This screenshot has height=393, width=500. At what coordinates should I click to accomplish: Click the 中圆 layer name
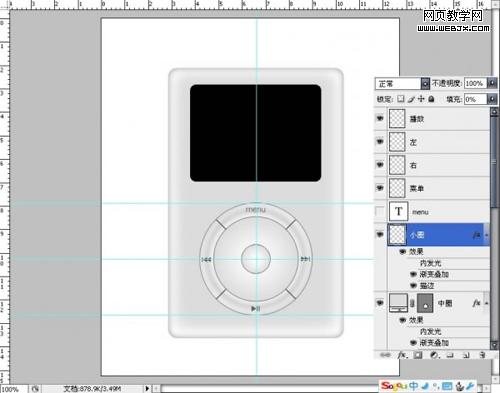(x=445, y=303)
